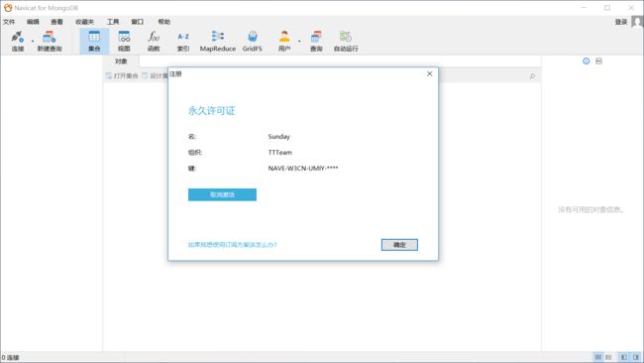The height and width of the screenshot is (363, 644).
Task: Click the '没有可用的对象信息' text in right panel
Action: [590, 209]
